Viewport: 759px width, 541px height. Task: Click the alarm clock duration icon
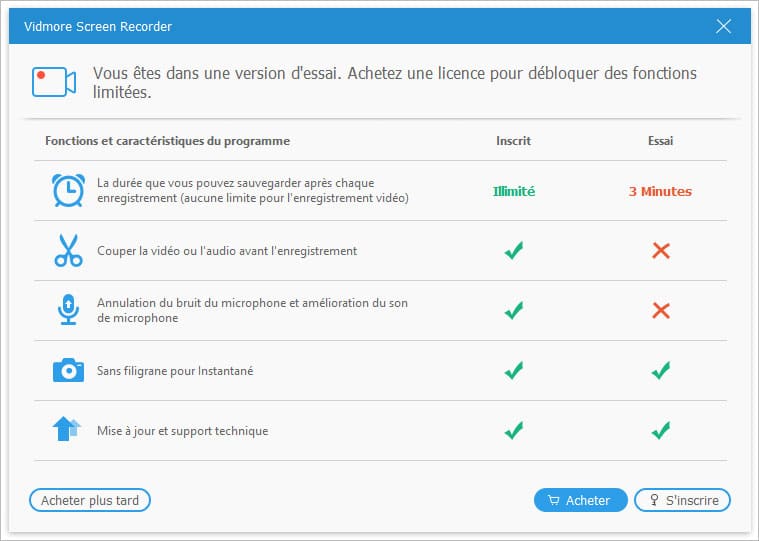pos(68,190)
